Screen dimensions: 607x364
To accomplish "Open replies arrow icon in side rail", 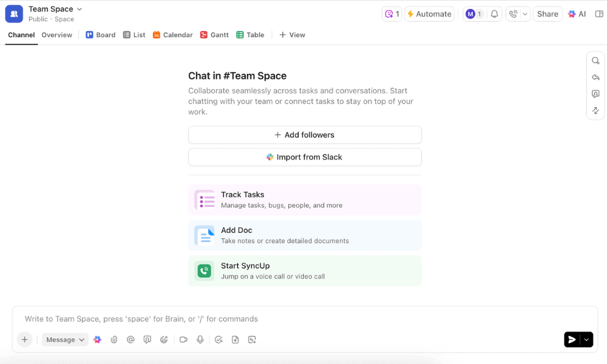I will (596, 78).
